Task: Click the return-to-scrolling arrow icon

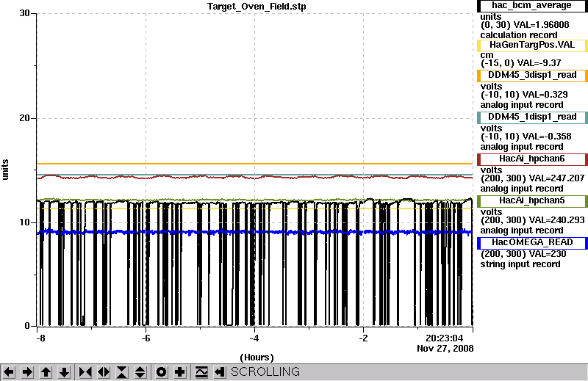Action: pyautogui.click(x=220, y=372)
